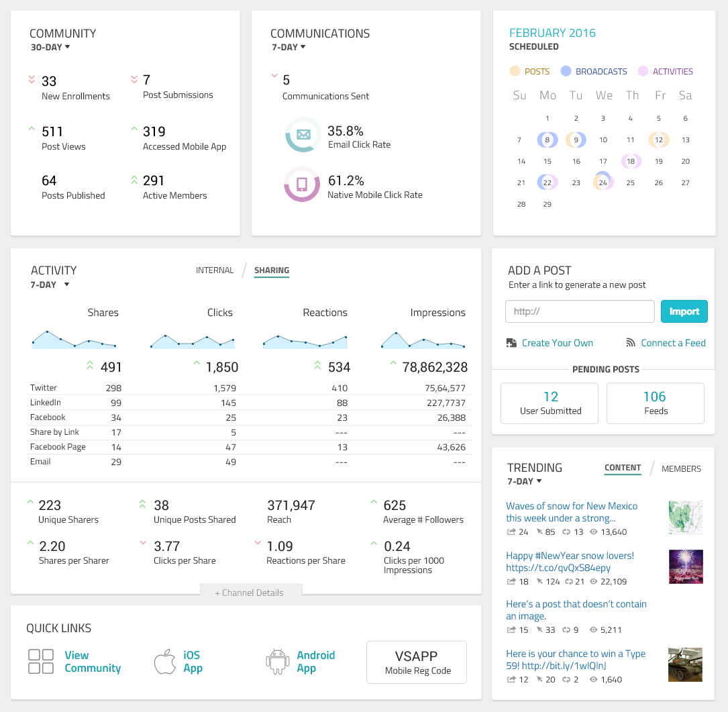Click the http:// link input field

pyautogui.click(x=579, y=311)
